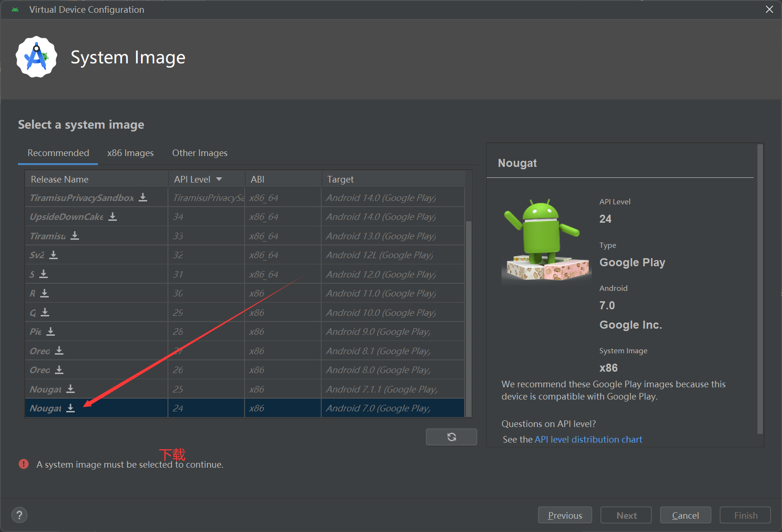The image size is (782, 532).
Task: Select the Android 7.1.1 (Google Play) row
Action: pyautogui.click(x=245, y=389)
